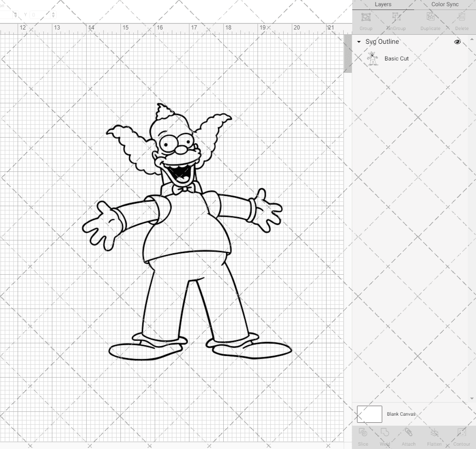Switch to the Layers tab
Viewport: 476px width, 449px height.
[383, 5]
